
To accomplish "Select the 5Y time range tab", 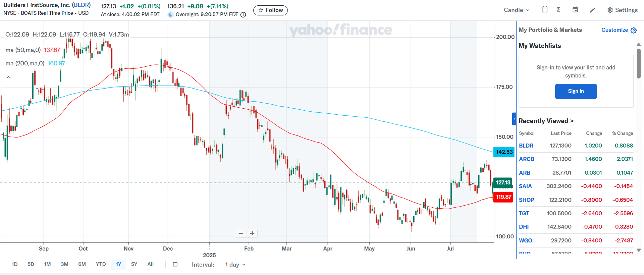I will pos(134,264).
